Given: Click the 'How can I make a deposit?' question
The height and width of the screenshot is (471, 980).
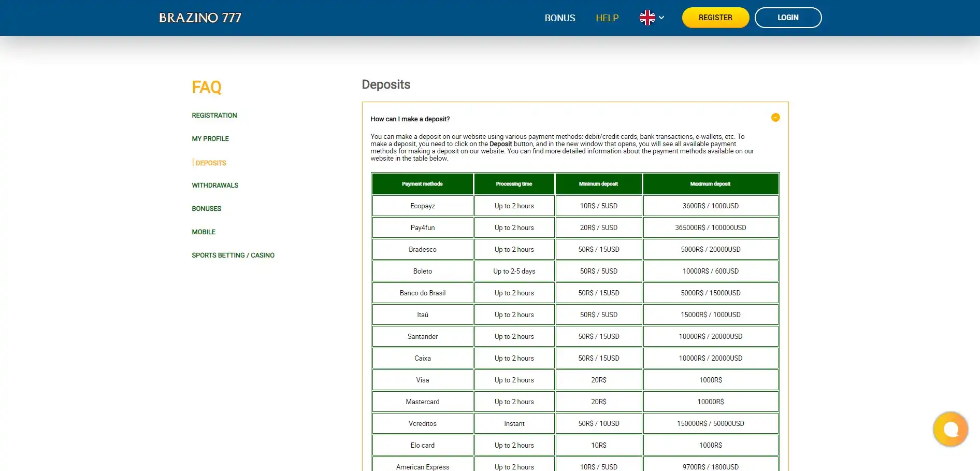Looking at the screenshot, I should click(410, 119).
